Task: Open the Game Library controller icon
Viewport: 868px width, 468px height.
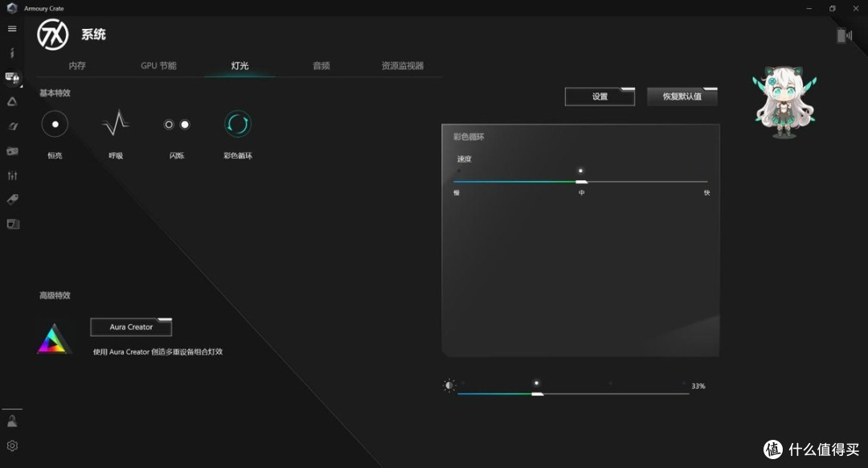Action: click(12, 151)
